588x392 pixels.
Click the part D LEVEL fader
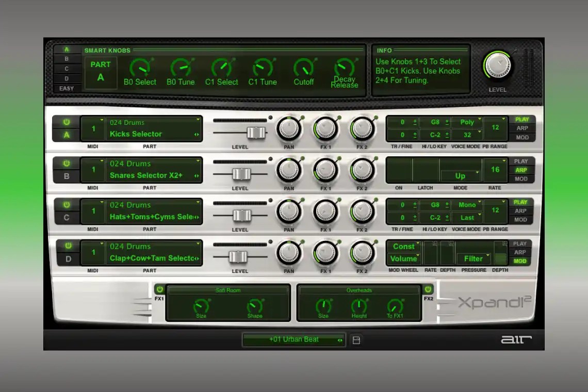tap(238, 257)
